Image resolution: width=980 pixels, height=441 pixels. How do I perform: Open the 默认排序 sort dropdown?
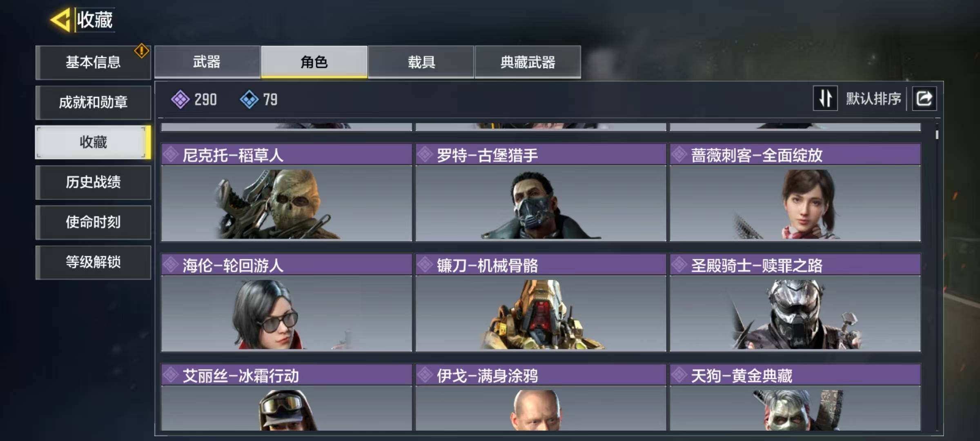point(873,98)
